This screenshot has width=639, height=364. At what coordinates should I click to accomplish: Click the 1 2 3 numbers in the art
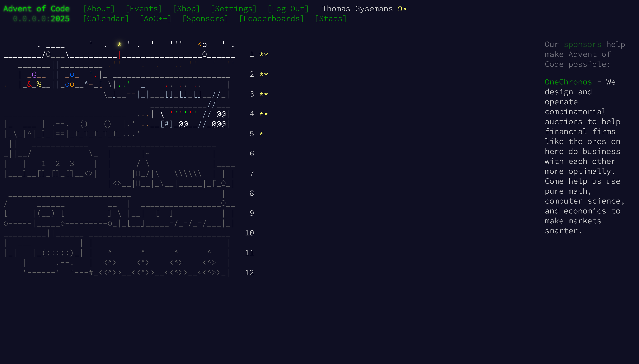[x=58, y=163]
